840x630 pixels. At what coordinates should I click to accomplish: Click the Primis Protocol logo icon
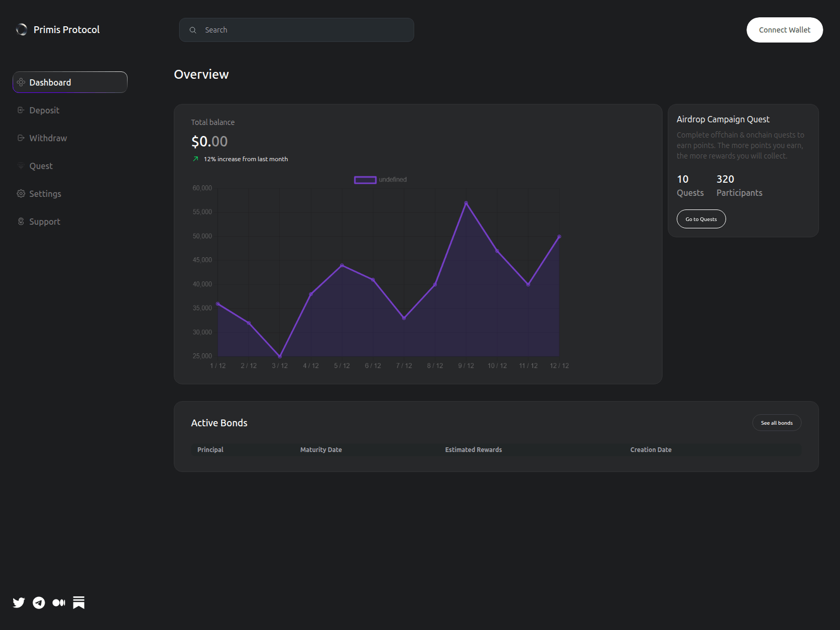[x=22, y=29]
